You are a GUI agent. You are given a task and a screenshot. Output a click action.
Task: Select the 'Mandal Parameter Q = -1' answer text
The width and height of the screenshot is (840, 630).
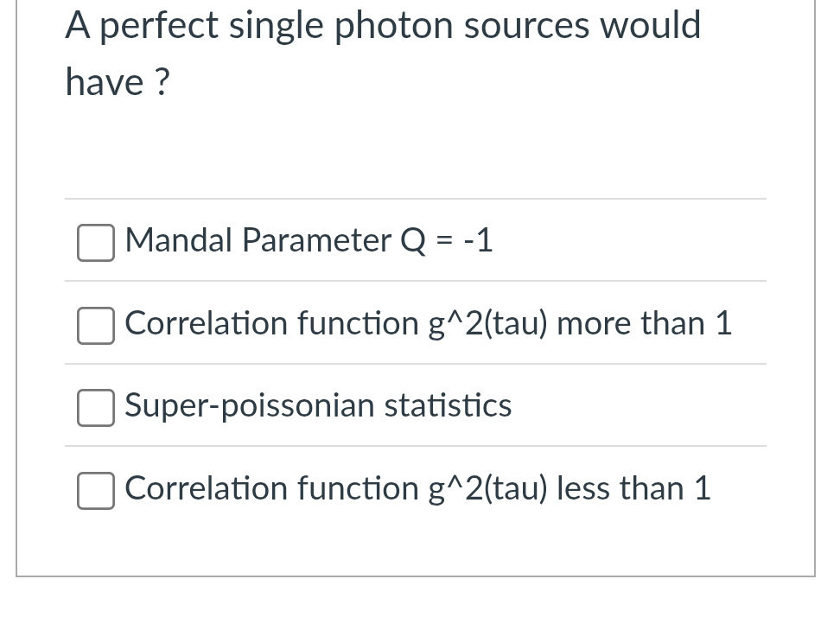click(x=309, y=240)
